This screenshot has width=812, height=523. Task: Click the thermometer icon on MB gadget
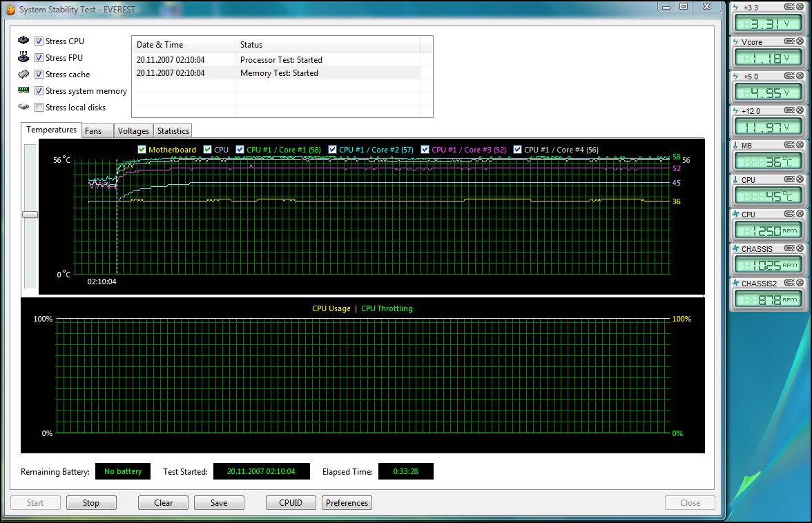click(735, 145)
